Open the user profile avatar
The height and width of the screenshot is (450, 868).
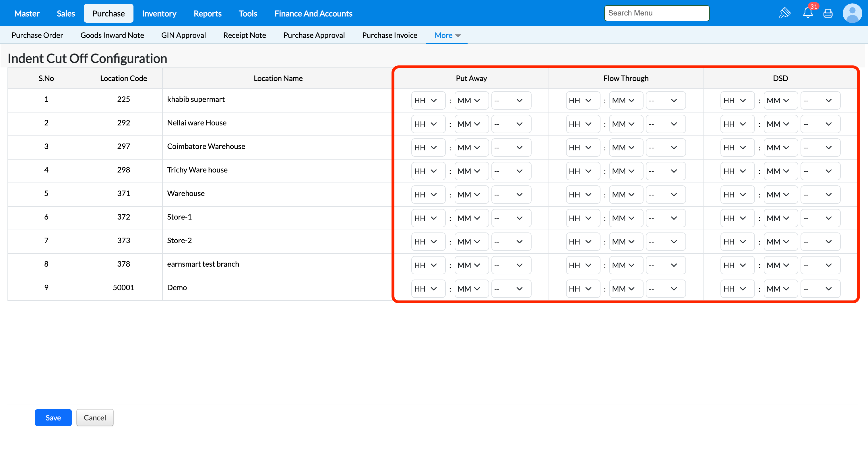coord(852,13)
